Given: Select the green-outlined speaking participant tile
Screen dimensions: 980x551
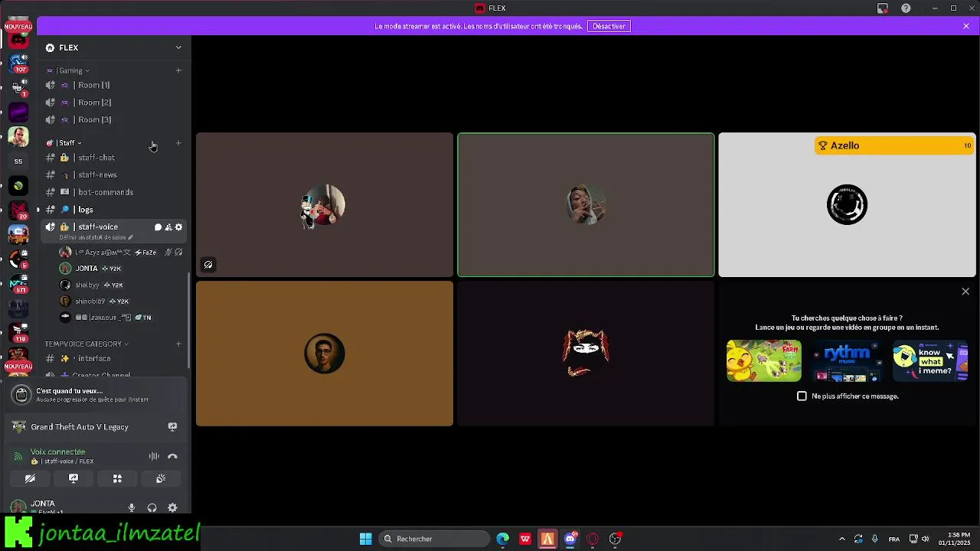Looking at the screenshot, I should coord(586,205).
